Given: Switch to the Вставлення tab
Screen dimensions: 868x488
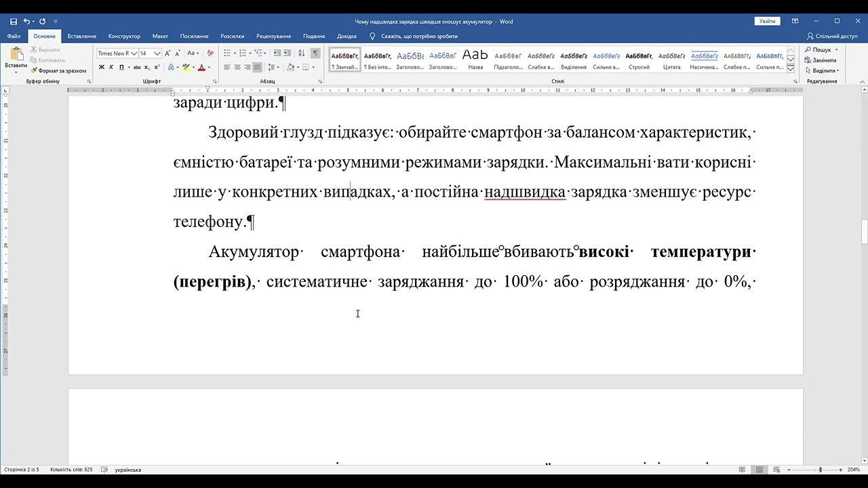Looking at the screenshot, I should point(82,36).
